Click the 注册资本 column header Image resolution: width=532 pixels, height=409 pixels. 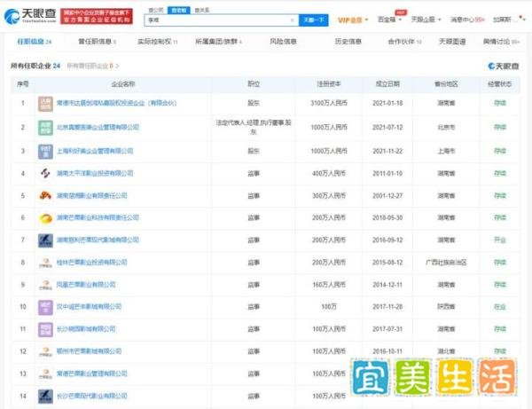329,83
